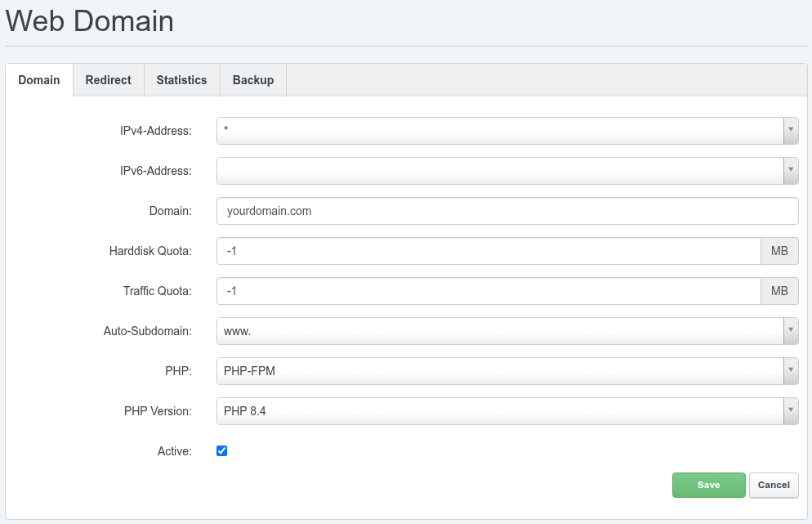The width and height of the screenshot is (812, 524).
Task: Click the IPv6-Address dropdown arrow
Action: point(791,171)
